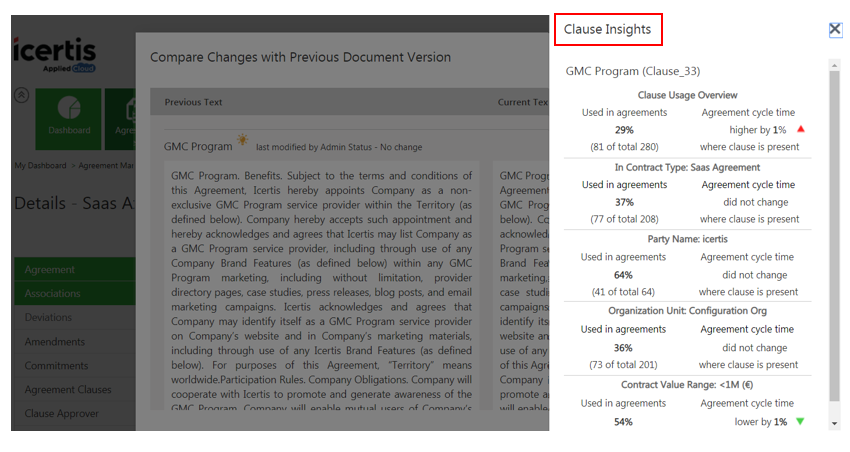Follow the My Dashboard breadcrumb link
This screenshot has height=452, width=850.
click(x=40, y=165)
